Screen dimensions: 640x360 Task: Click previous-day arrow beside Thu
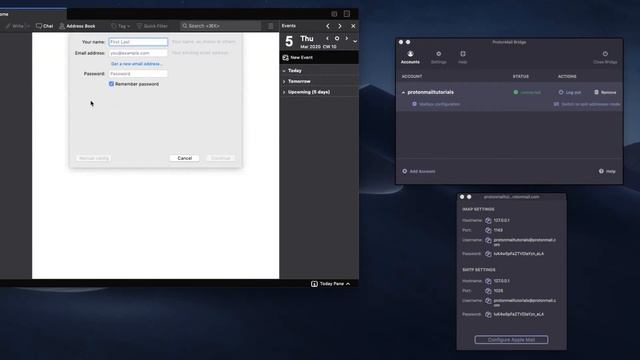click(327, 38)
